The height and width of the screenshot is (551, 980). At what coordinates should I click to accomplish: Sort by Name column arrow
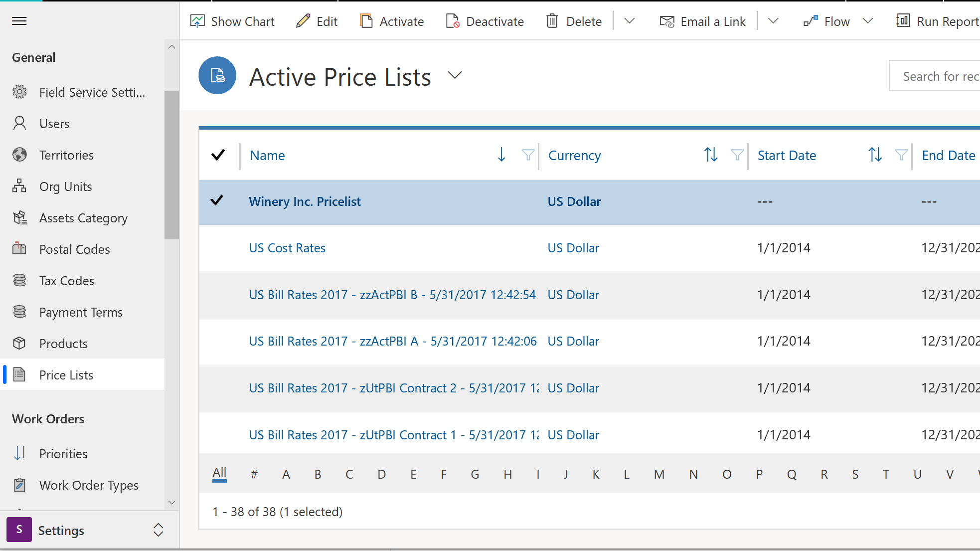tap(501, 155)
